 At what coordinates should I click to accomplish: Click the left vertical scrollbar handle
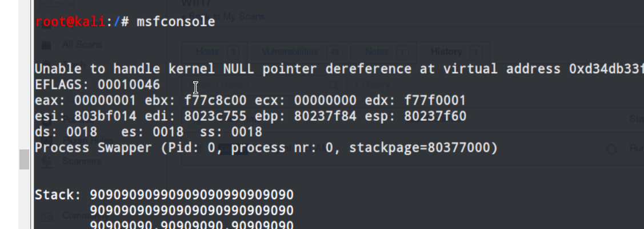tap(23, 159)
